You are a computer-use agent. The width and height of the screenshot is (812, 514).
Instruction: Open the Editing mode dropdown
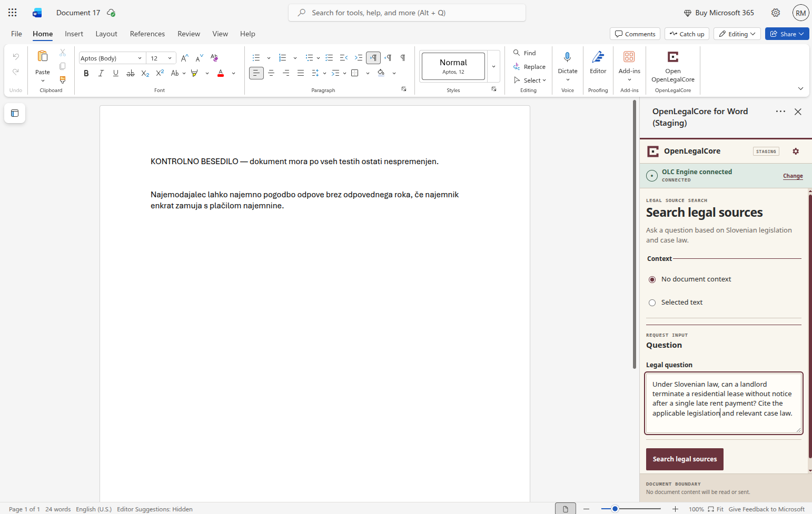[737, 34]
